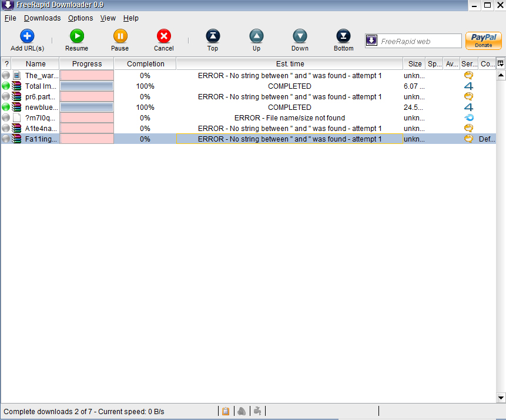
Task: Click the Down arrow toolbar icon
Action: pos(300,37)
